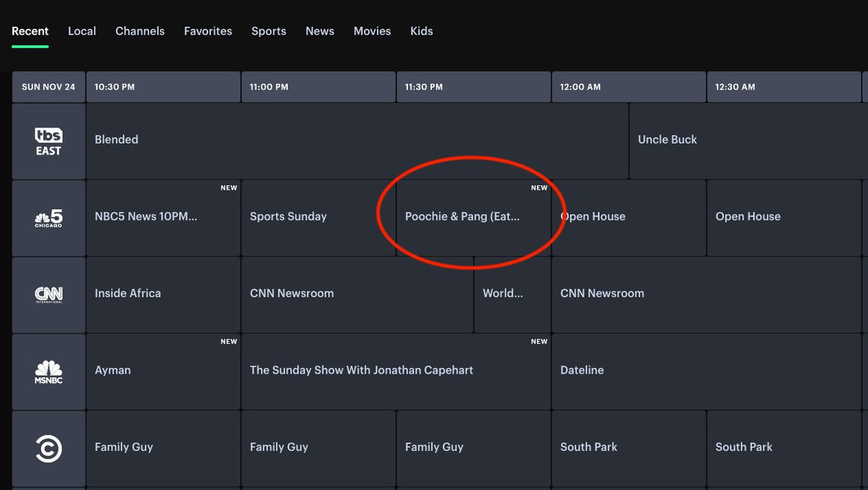
Task: Select the World... program on CNN
Action: point(512,295)
